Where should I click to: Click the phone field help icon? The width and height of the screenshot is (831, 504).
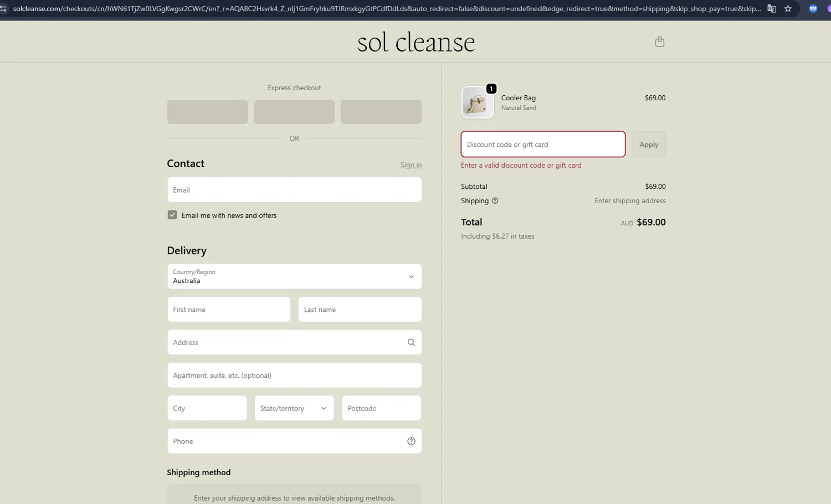411,441
